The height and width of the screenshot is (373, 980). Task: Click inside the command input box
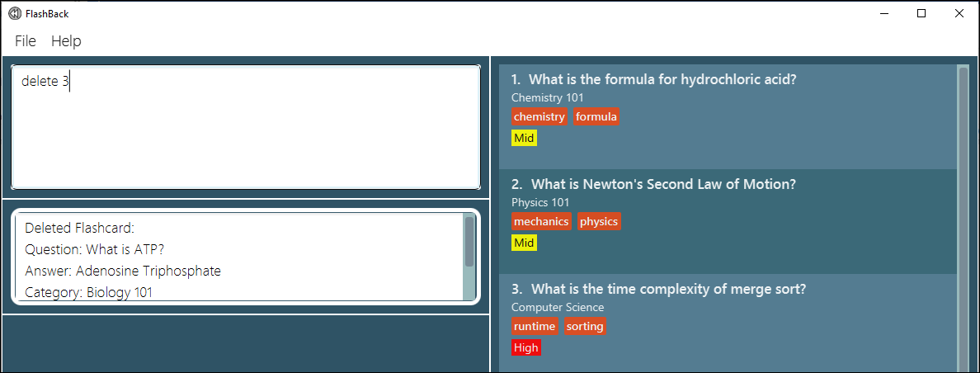(246, 127)
